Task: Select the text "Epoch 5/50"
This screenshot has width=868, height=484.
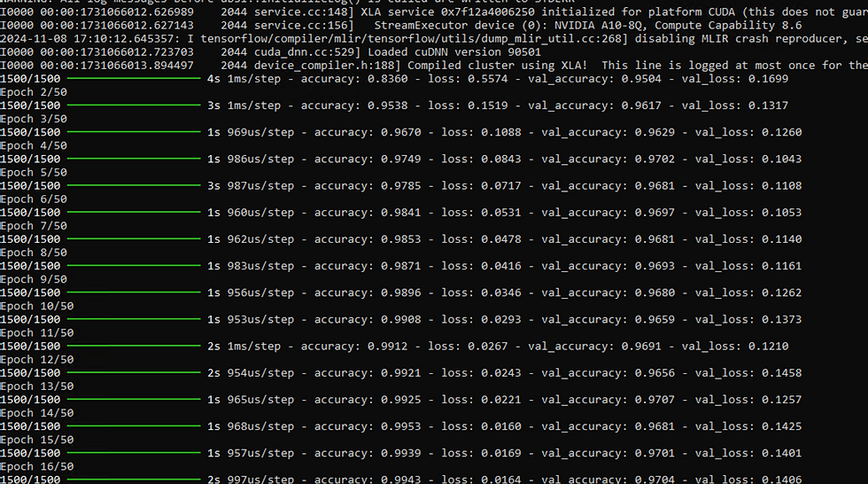Action: (x=34, y=172)
